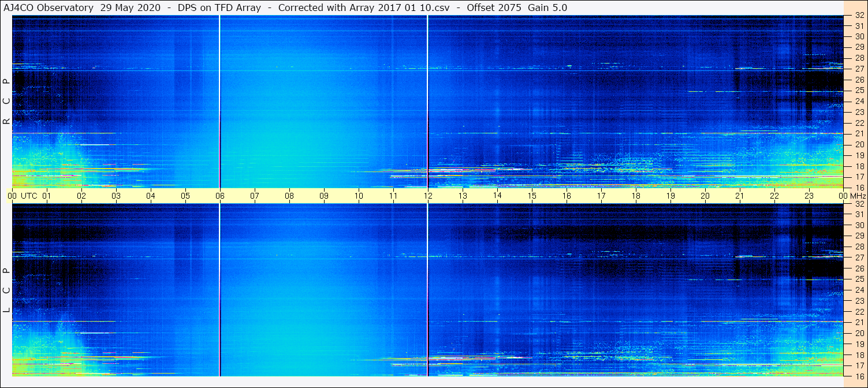
Task: Click the 27 MHz label on RCP scale
Action: 859,69
